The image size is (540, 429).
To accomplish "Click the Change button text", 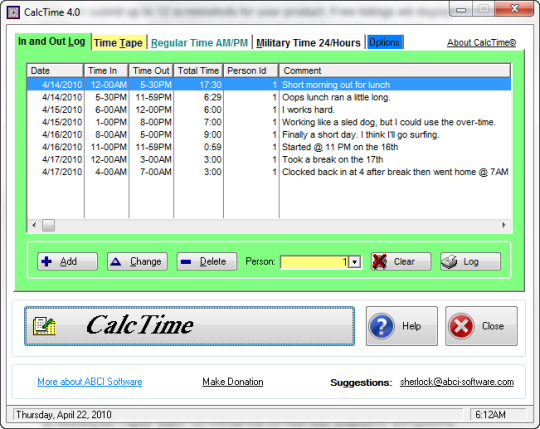I will [145, 262].
